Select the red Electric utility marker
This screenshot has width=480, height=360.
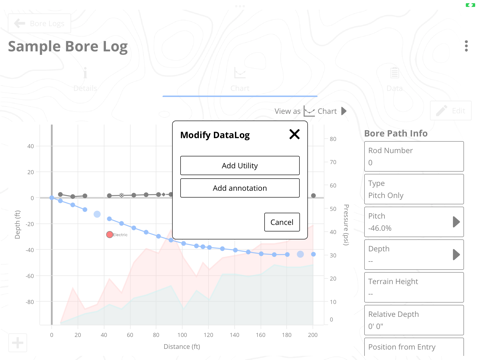coord(110,235)
